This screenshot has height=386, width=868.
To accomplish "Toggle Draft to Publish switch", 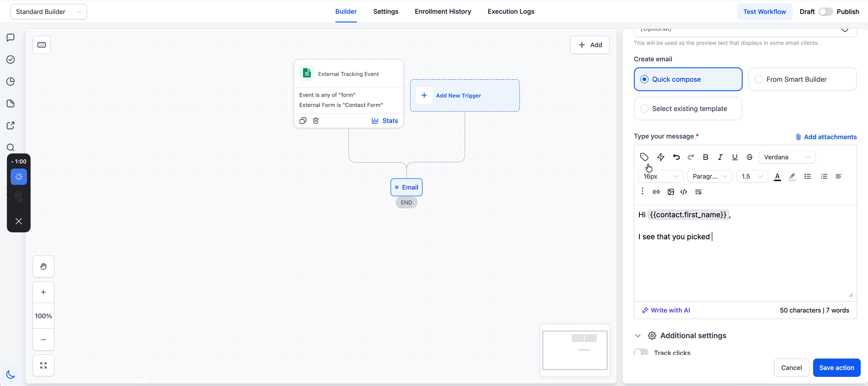I will point(825,11).
